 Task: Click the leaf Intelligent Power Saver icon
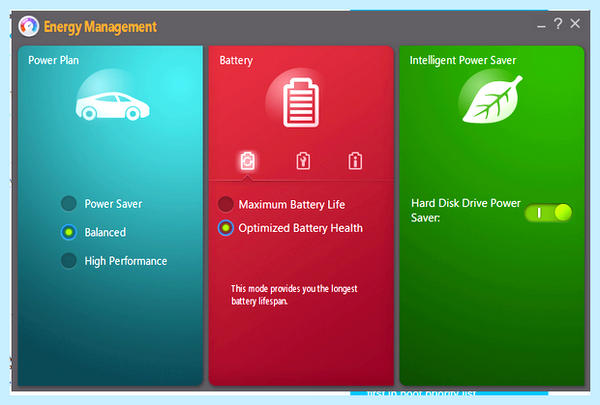coord(492,99)
